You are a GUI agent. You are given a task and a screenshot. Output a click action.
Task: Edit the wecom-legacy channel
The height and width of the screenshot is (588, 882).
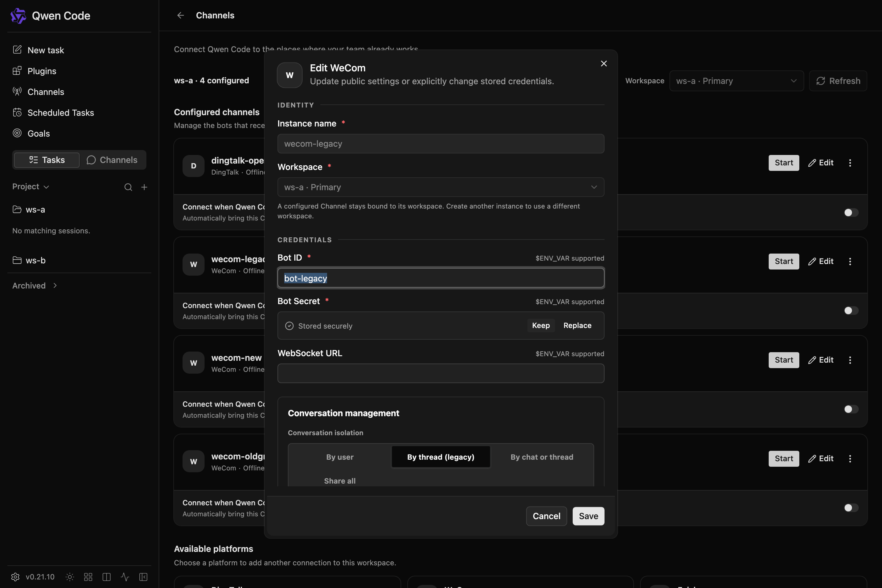click(821, 261)
